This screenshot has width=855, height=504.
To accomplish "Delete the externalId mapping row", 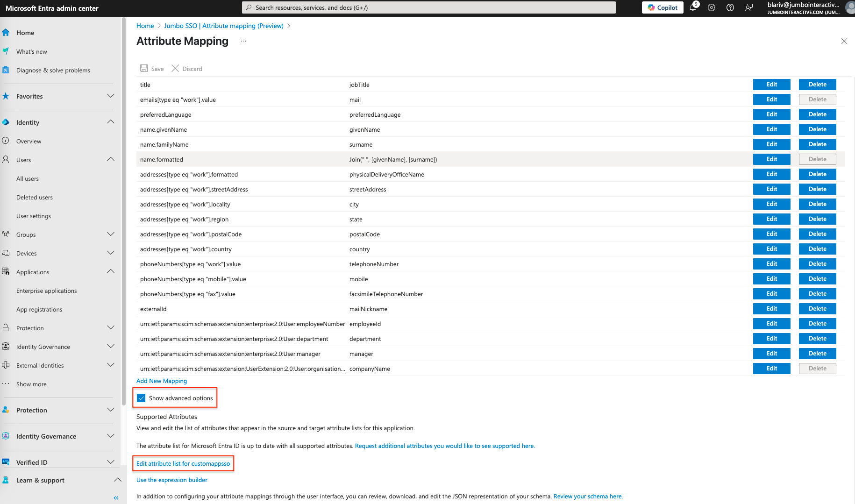I will 817,309.
